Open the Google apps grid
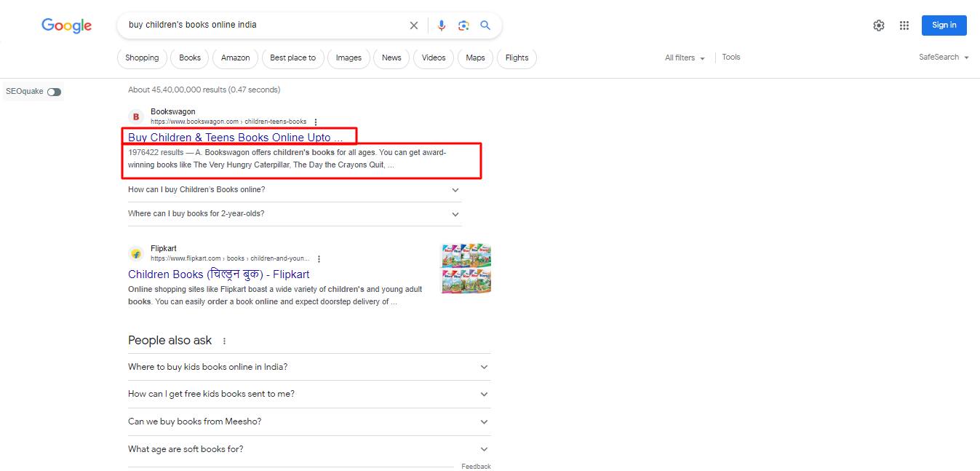 pos(904,25)
